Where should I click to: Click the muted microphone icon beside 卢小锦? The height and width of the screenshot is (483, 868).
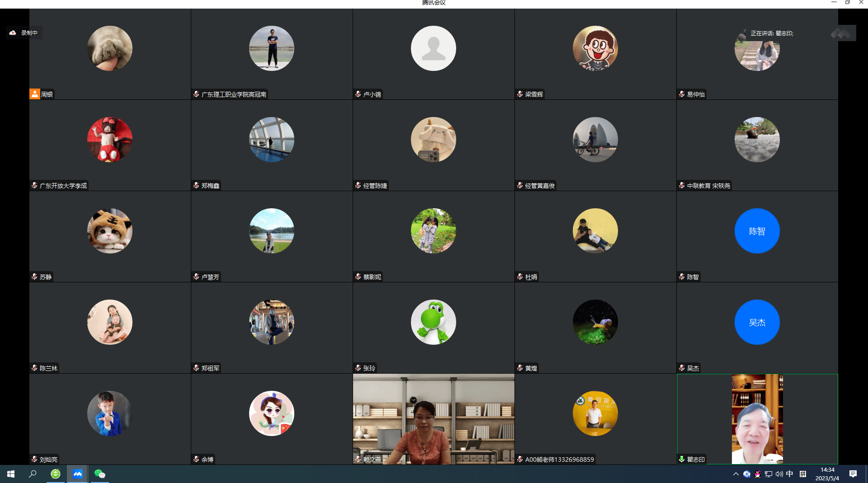(x=358, y=94)
